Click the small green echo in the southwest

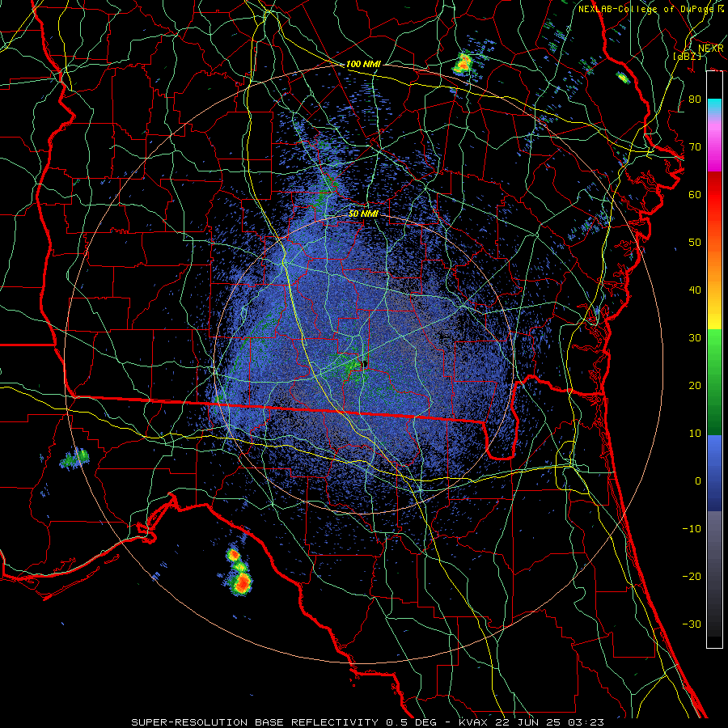(x=74, y=459)
